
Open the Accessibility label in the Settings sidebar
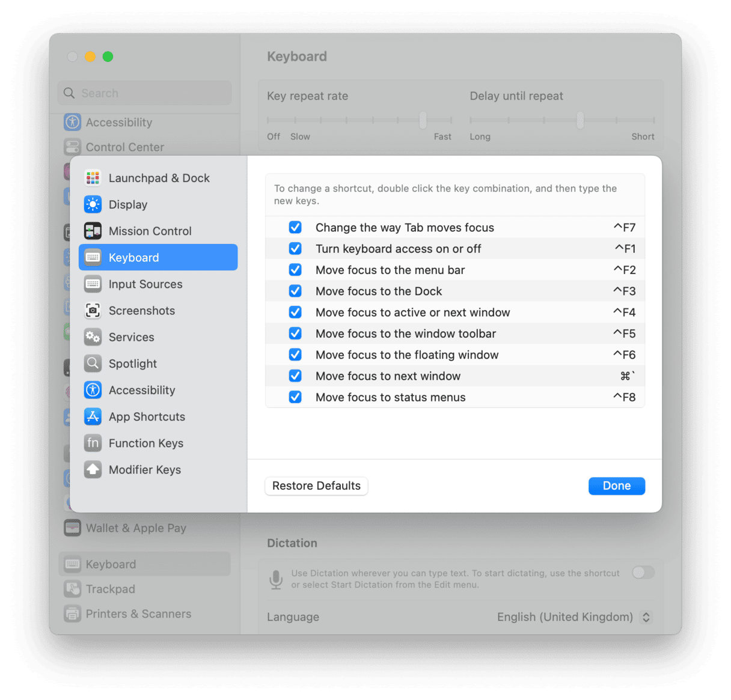point(119,122)
